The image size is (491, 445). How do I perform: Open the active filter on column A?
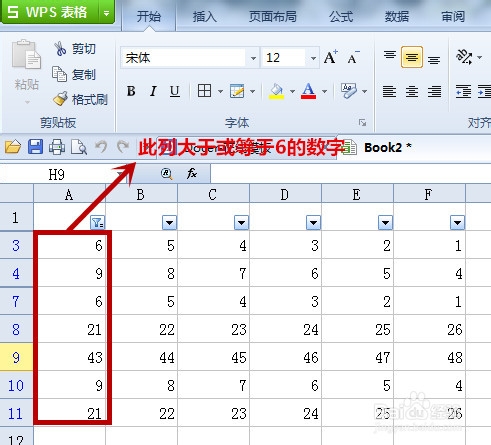click(x=97, y=222)
